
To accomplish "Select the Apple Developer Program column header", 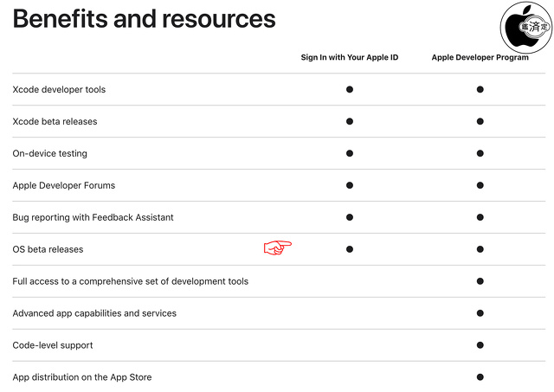I will coord(480,58).
